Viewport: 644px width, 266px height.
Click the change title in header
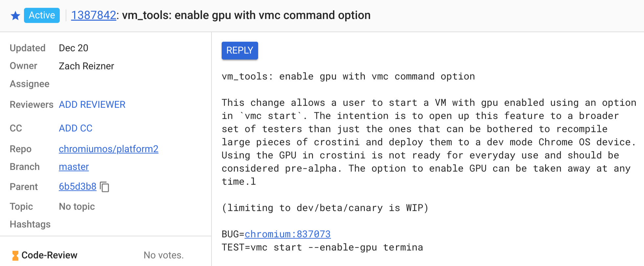246,15
